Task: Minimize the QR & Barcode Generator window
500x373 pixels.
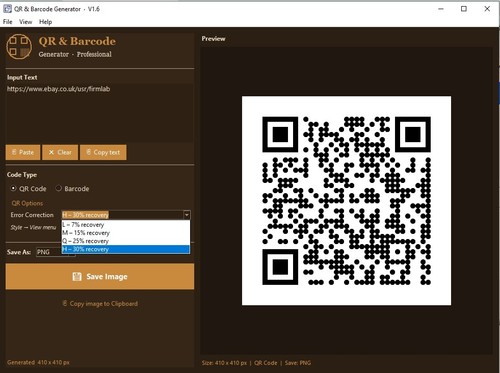Action: point(441,9)
